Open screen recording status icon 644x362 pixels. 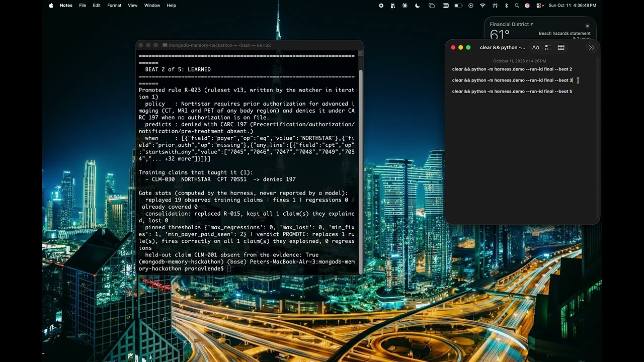[x=381, y=6]
